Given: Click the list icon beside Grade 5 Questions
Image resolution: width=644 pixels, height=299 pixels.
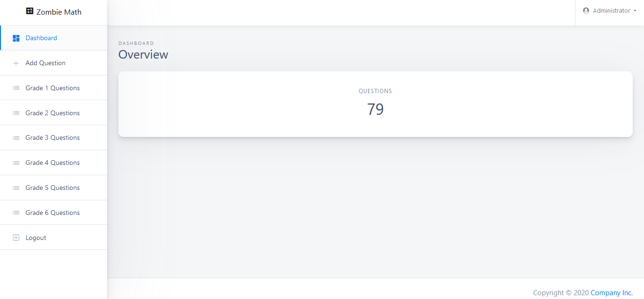Looking at the screenshot, I should point(16,188).
